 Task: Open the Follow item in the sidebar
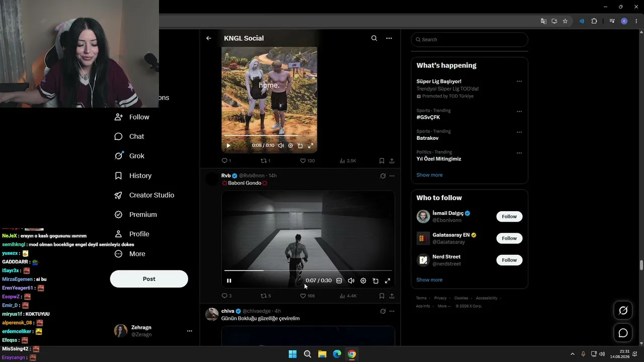[x=132, y=117]
